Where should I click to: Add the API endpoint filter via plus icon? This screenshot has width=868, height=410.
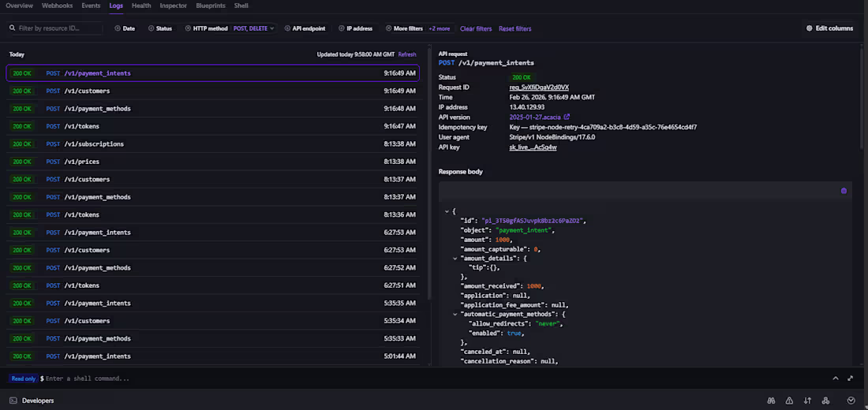pos(287,28)
